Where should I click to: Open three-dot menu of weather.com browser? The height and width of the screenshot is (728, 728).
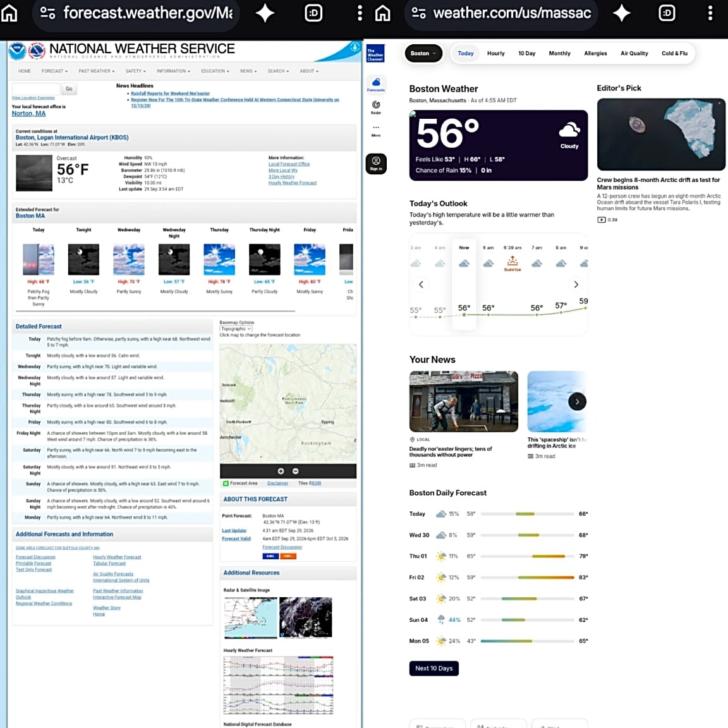710,13
